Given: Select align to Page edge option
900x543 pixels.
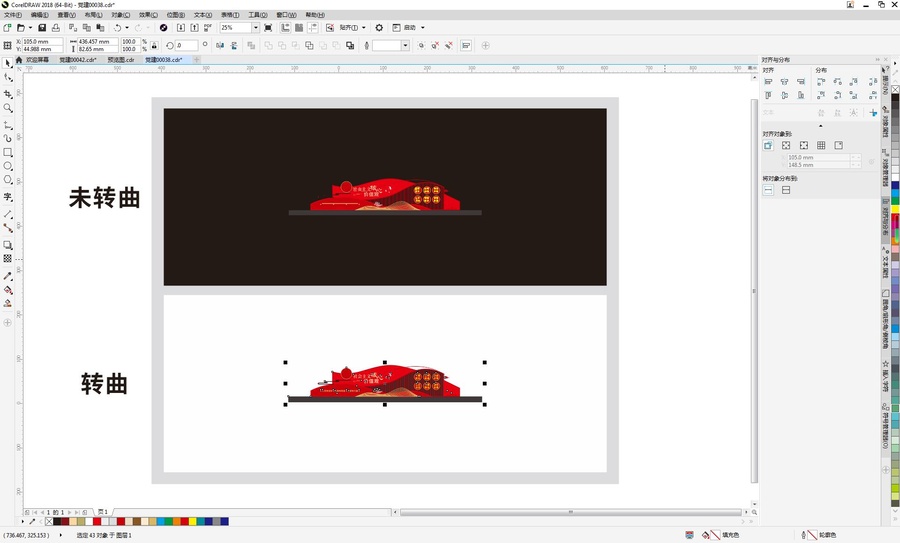Looking at the screenshot, I should (x=786, y=146).
